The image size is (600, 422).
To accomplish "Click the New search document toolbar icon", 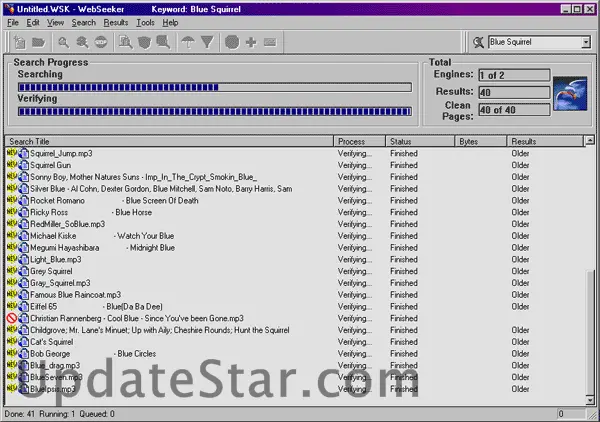I will (x=20, y=42).
